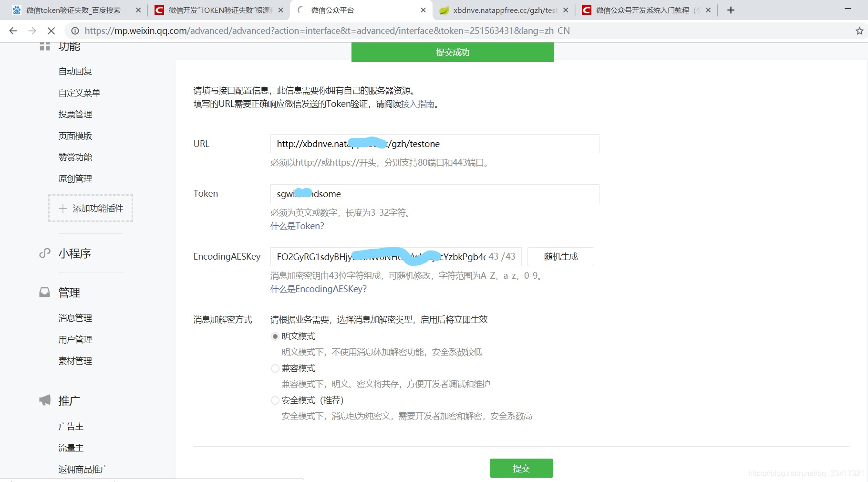Click the browser address bar URL
Screen dimensions: 868x482
coord(327,31)
